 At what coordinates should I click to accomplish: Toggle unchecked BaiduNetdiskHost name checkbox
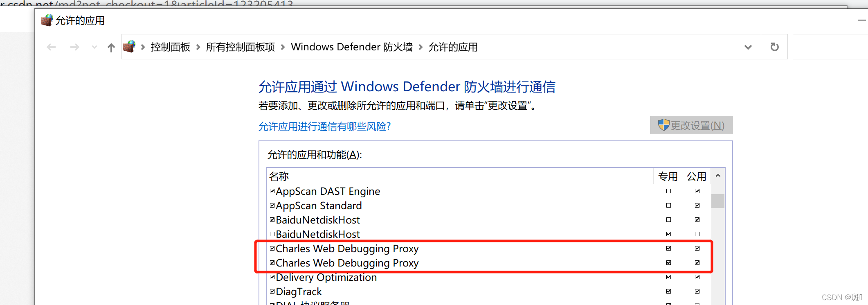point(272,234)
